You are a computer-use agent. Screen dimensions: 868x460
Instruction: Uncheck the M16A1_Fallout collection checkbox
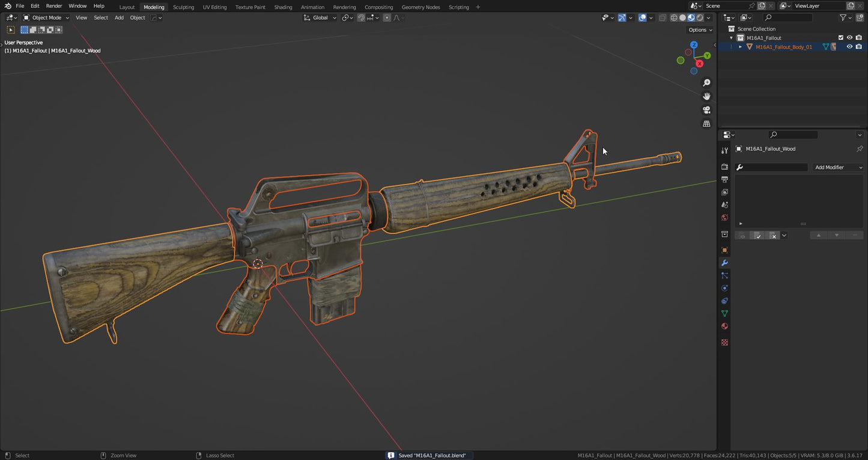point(841,37)
